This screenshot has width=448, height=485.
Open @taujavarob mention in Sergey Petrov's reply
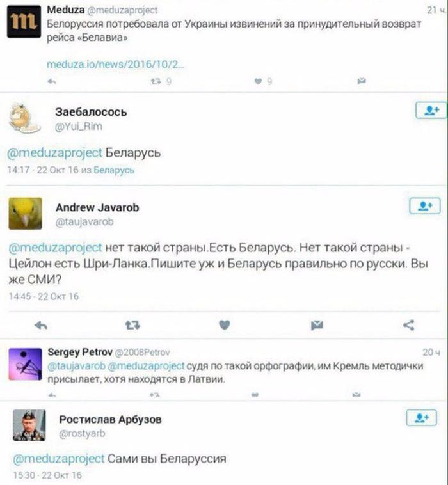pyautogui.click(x=76, y=366)
